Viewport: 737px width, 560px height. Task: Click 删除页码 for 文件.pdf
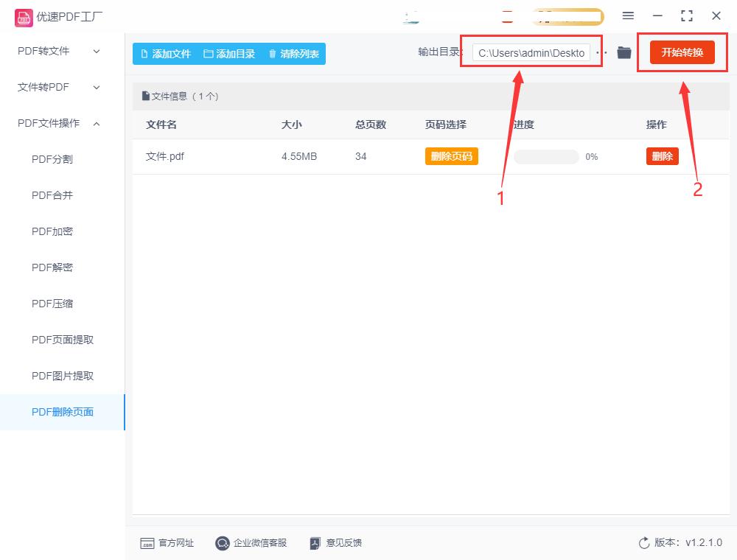tap(451, 156)
